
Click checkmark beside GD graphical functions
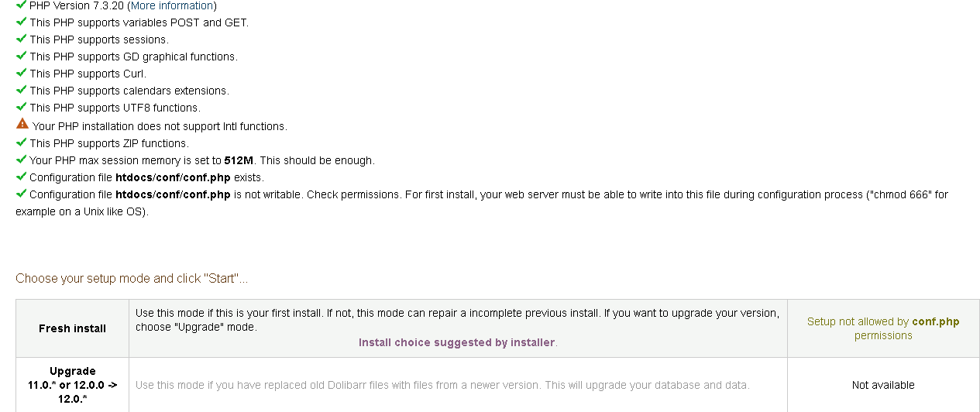(21, 56)
